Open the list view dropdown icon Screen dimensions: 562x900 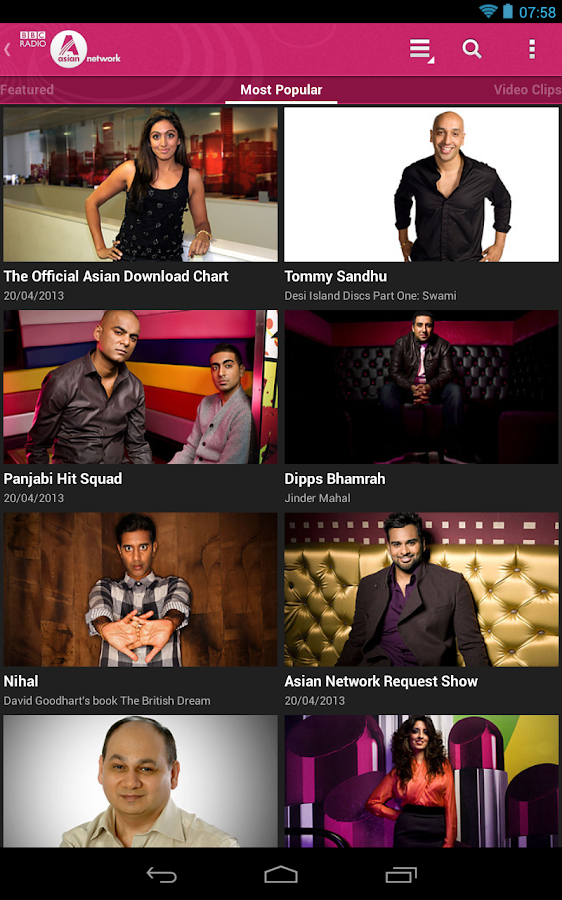point(421,50)
